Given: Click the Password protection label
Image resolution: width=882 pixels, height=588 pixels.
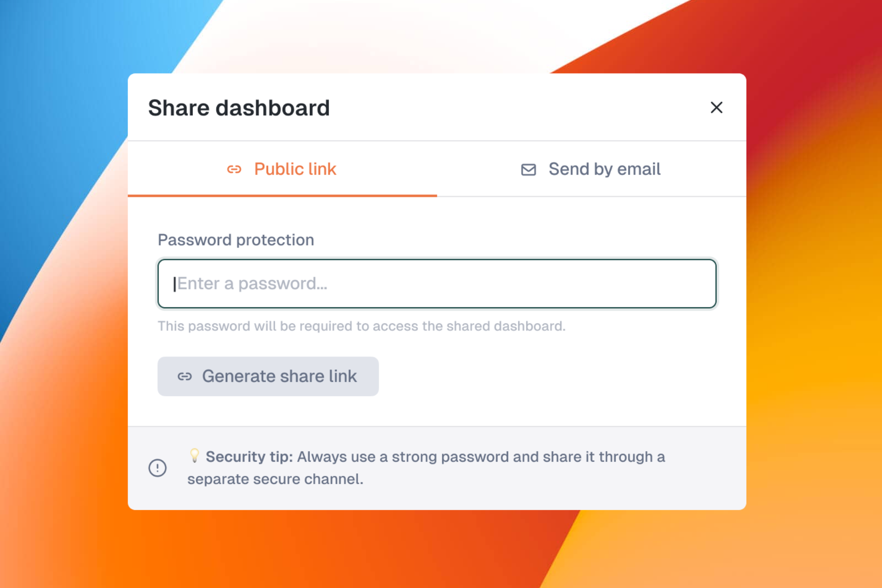Looking at the screenshot, I should (x=236, y=240).
